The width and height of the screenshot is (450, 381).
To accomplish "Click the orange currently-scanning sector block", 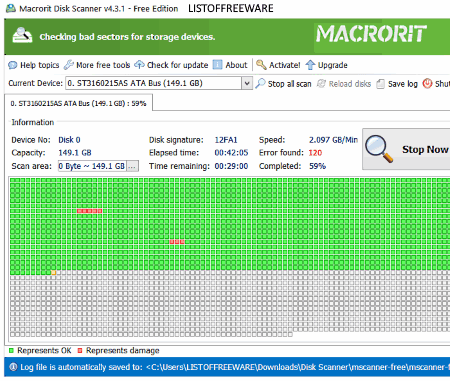I will click(54, 273).
